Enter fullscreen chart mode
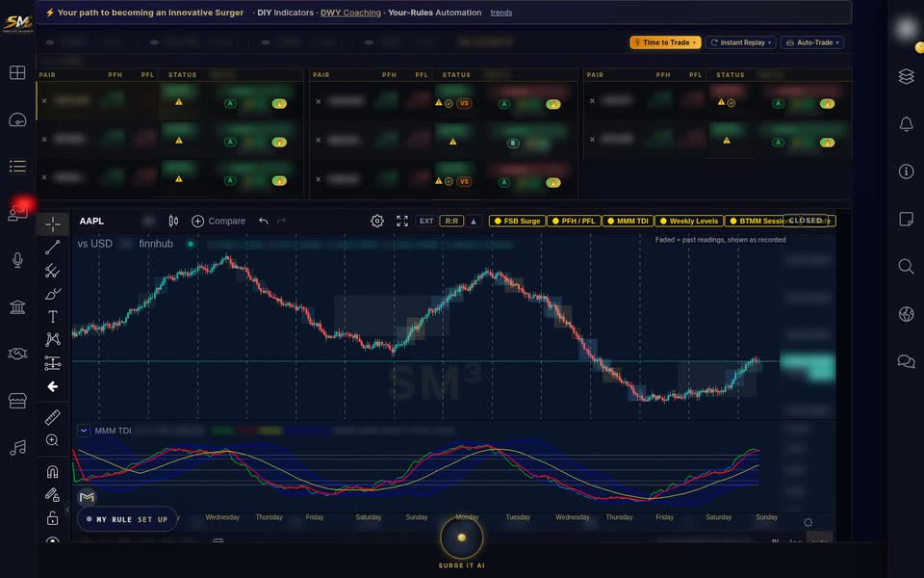The width and height of the screenshot is (924, 578). click(x=402, y=222)
